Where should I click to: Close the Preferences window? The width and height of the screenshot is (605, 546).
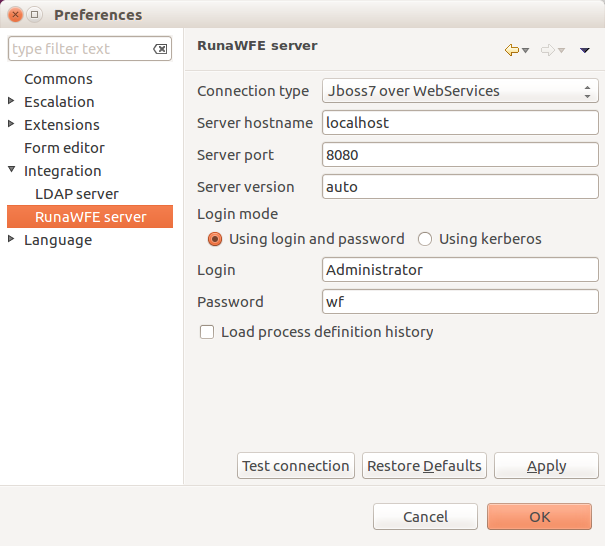coord(14,15)
